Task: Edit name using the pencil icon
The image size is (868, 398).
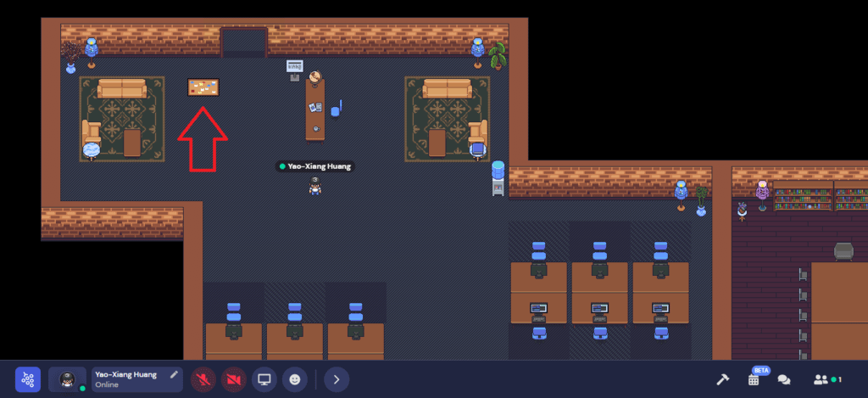Action: pyautogui.click(x=174, y=374)
